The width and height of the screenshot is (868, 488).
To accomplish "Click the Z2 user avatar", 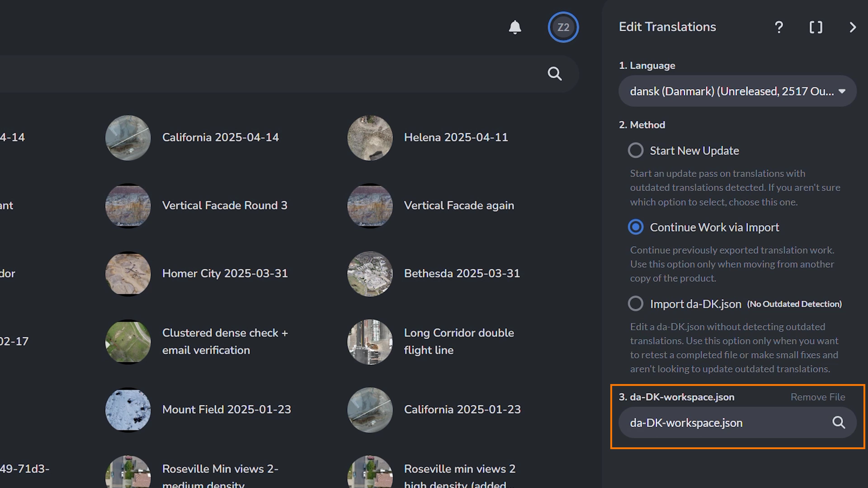I will point(563,27).
